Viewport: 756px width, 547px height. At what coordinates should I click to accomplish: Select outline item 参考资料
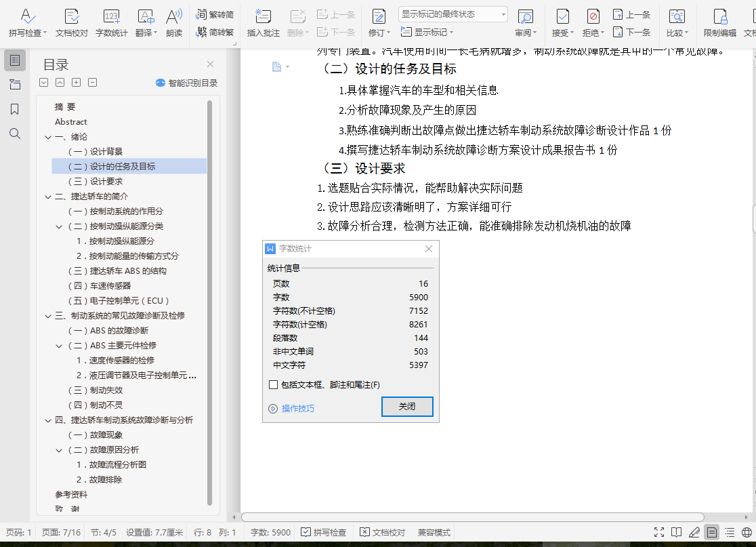71,495
